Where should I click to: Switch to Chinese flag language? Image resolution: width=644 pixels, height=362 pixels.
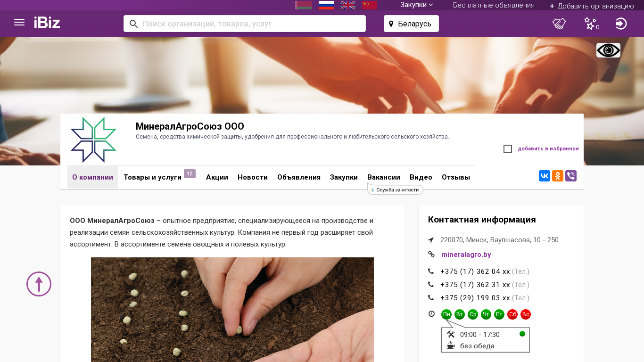tap(370, 5)
